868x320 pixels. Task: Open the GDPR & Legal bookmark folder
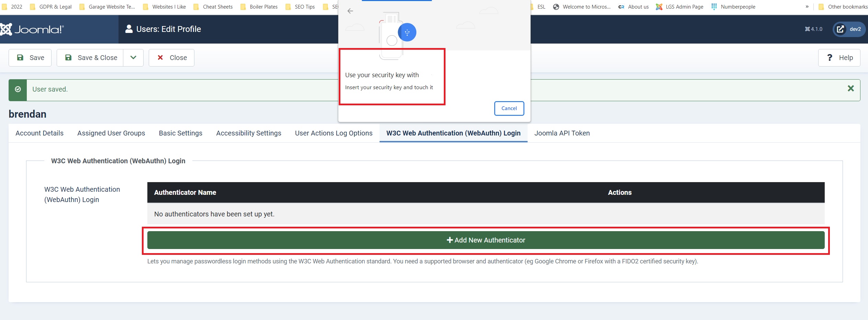[x=51, y=7]
